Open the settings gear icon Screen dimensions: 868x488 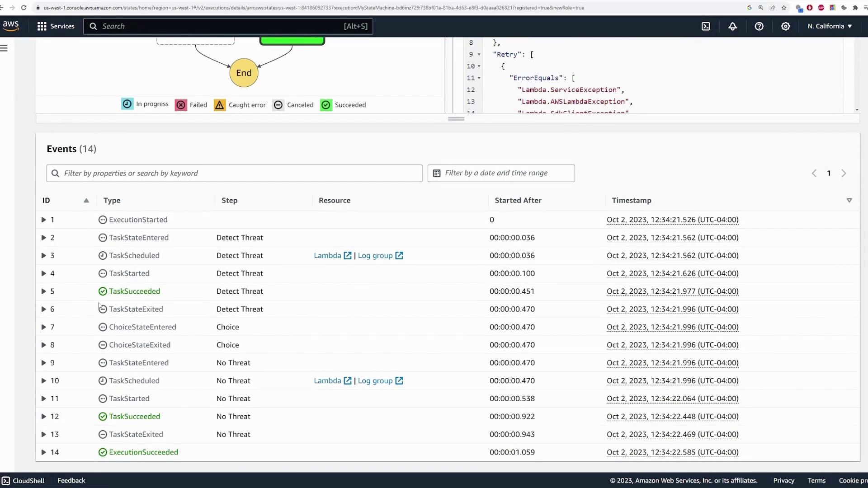(786, 26)
